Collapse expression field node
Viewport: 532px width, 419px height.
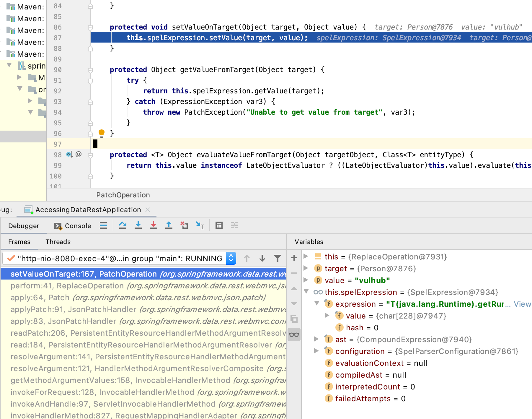317,303
